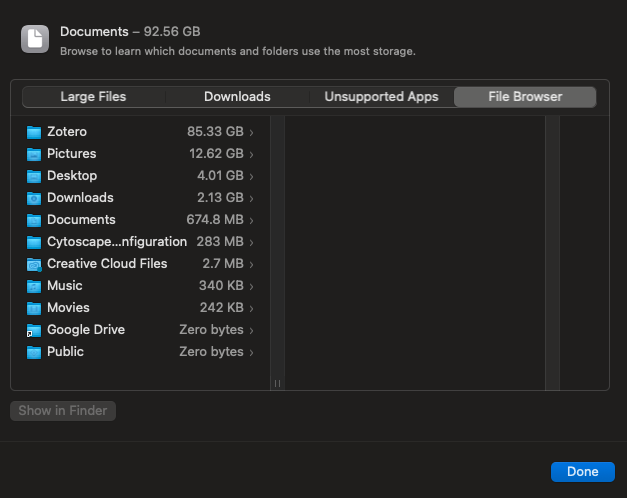This screenshot has width=627, height=498.
Task: Expand the Public folder chevron
Action: (x=252, y=352)
